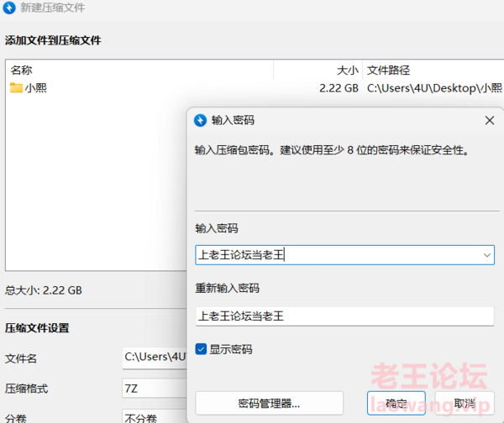Select the 小熙 folder name in the list
504x423 pixels.
[x=36, y=87]
